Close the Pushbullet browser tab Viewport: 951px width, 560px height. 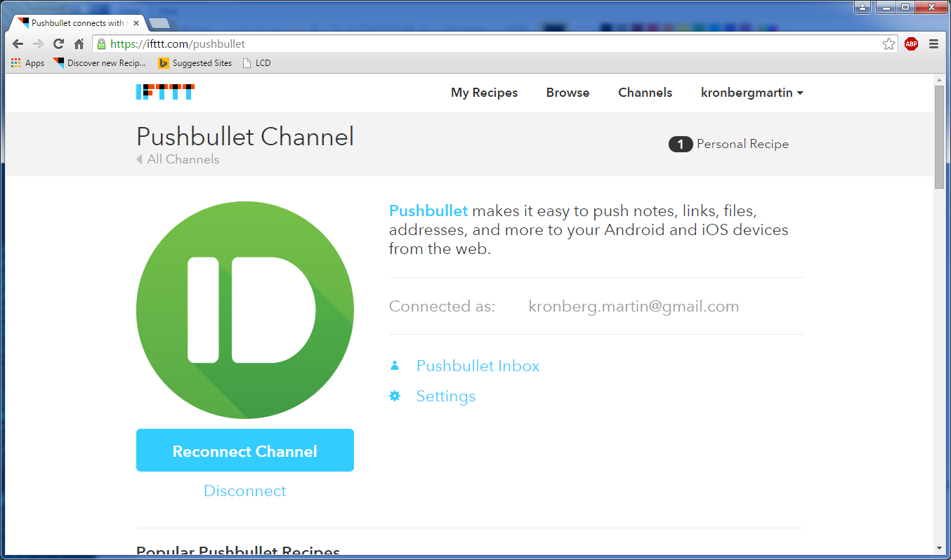point(136,23)
